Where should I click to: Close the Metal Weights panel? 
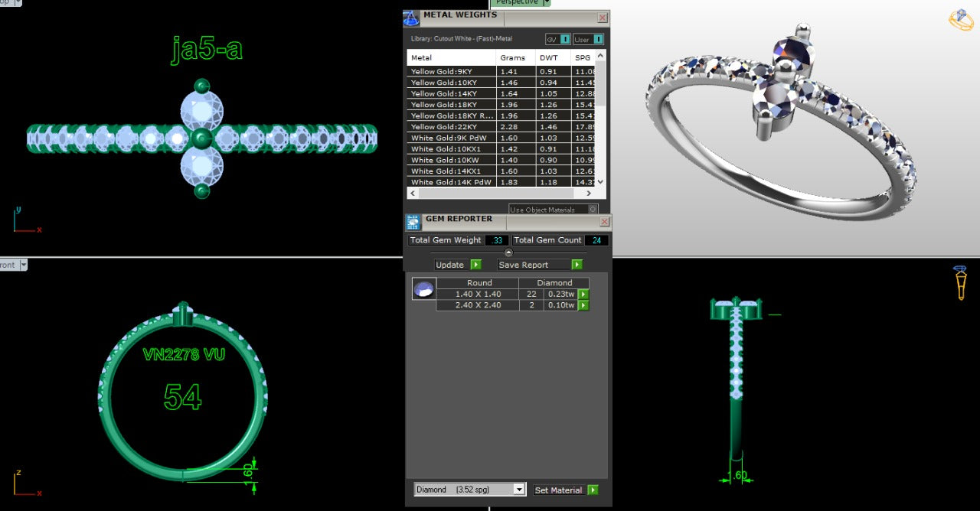click(x=603, y=18)
